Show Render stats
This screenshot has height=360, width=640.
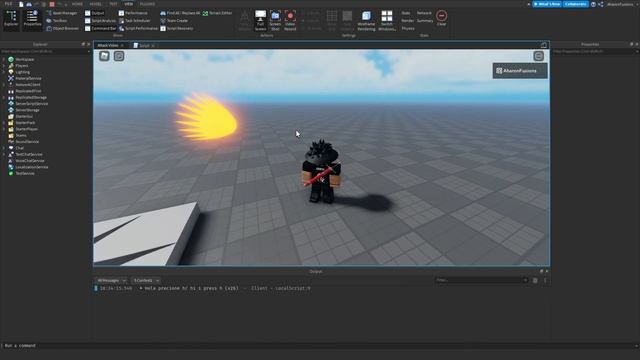(407, 21)
